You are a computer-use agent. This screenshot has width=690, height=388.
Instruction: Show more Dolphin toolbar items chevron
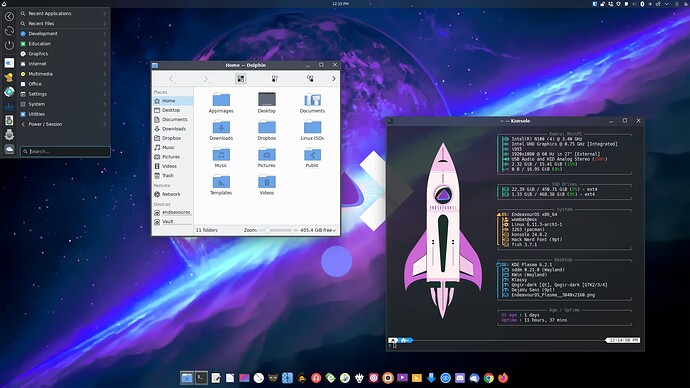point(334,79)
